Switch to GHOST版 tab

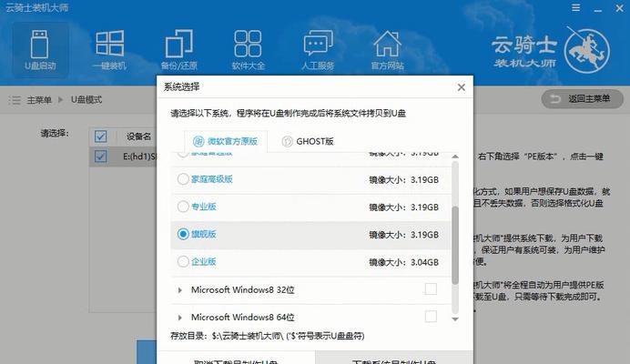tap(308, 141)
